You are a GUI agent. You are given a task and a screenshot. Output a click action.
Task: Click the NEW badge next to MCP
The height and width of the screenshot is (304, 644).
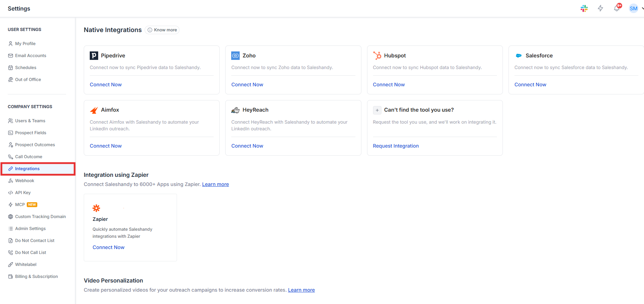(32, 205)
